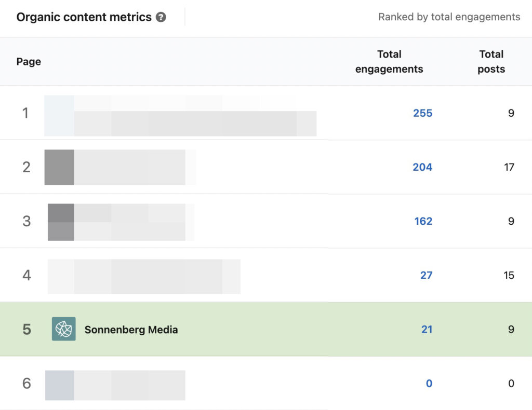Open the Organic content metrics help tooltip

(161, 17)
